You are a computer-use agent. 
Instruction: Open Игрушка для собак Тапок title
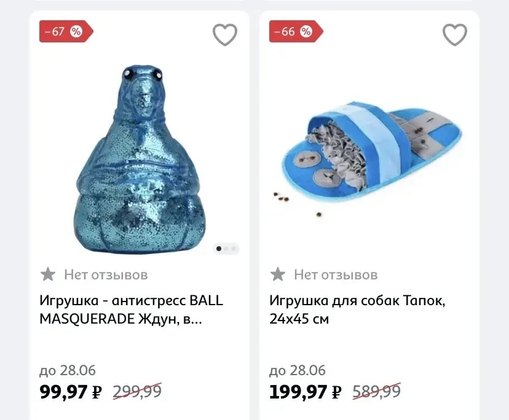357,309
